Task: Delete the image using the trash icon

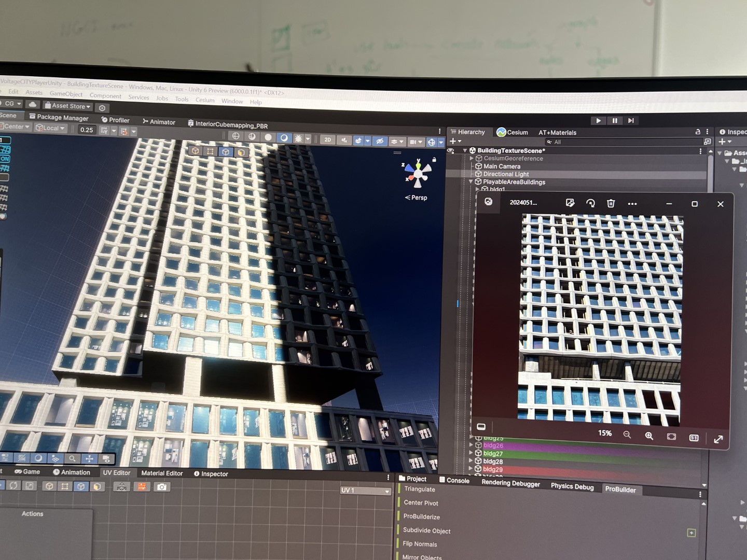Action: click(x=611, y=204)
